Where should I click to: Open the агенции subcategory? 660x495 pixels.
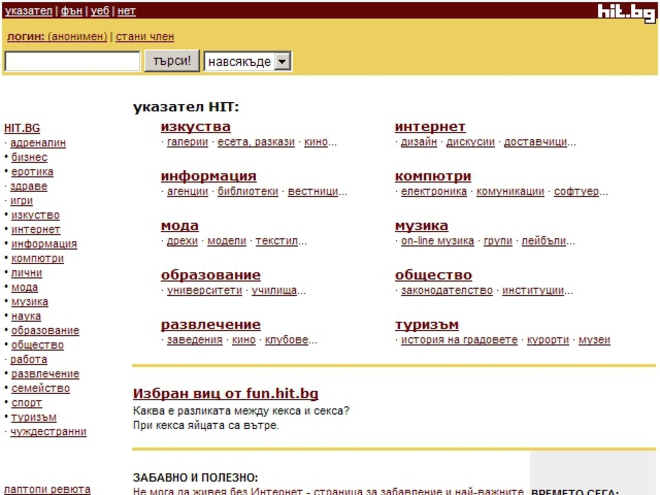(187, 192)
